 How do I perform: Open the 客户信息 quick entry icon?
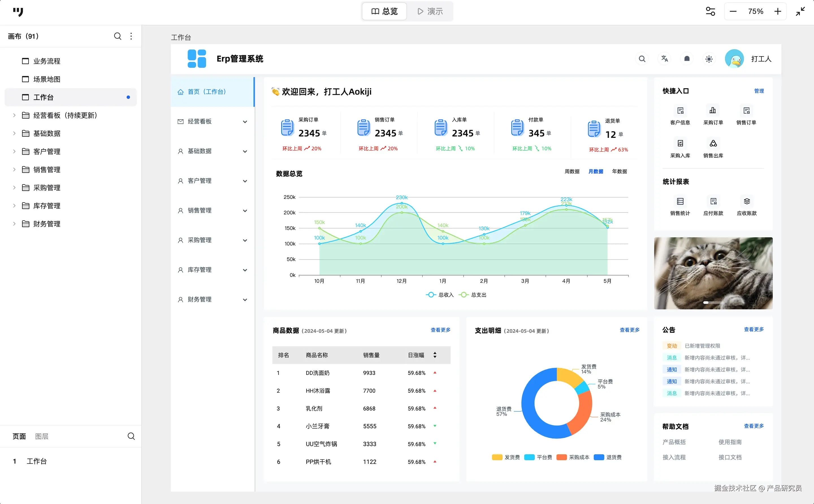680,111
